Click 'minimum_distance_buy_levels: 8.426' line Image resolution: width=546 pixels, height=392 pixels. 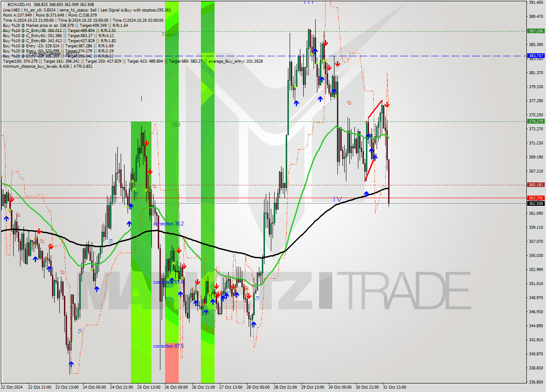(48, 66)
